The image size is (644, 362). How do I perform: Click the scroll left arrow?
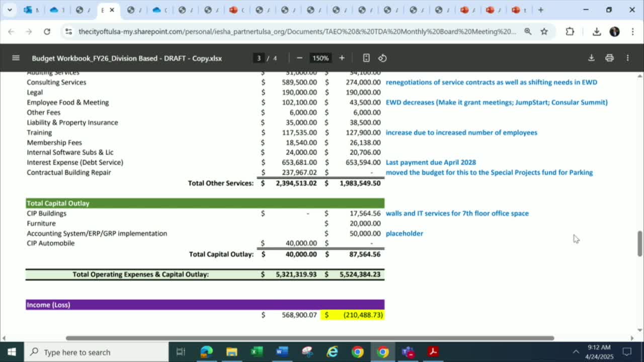[x=5, y=338]
